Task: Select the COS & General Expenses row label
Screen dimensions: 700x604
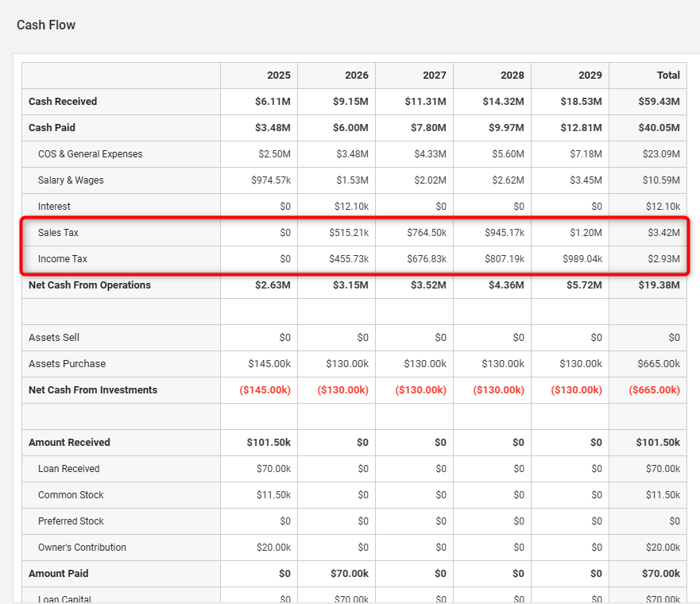Action: [90, 154]
